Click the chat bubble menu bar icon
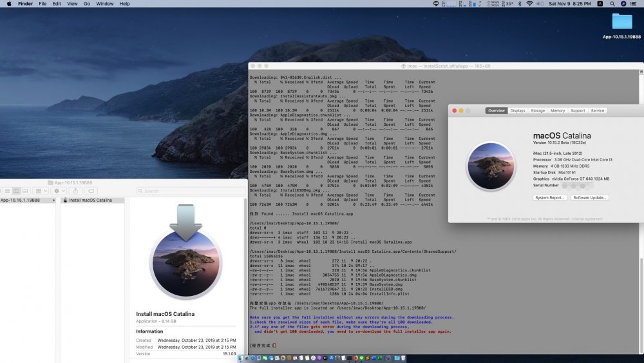Viewport: 644px width, 363px height. coord(436,4)
